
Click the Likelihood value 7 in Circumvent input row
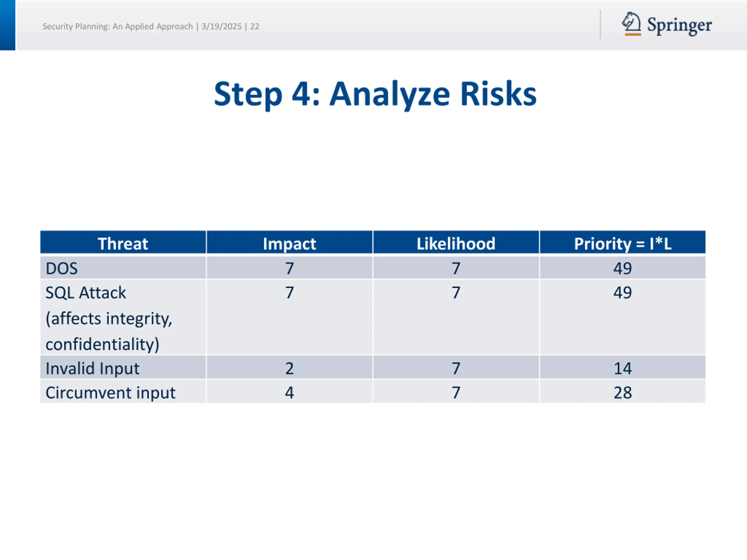[456, 393]
